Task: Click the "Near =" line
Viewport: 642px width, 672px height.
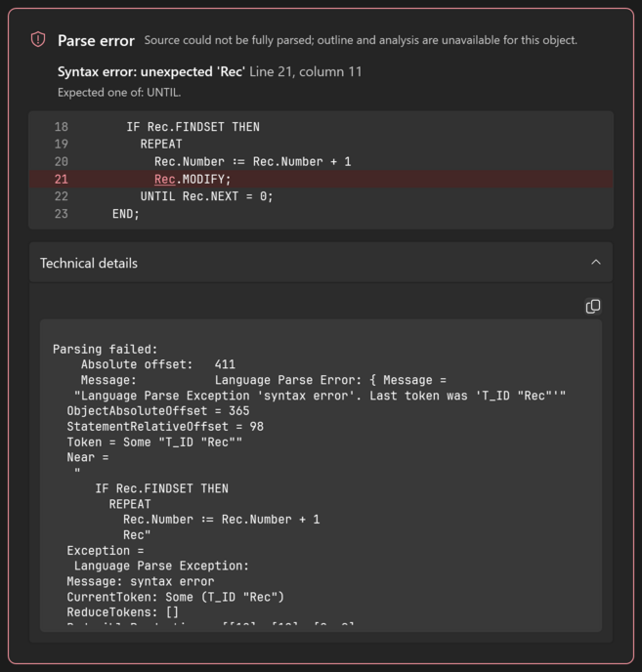Action: (88, 457)
